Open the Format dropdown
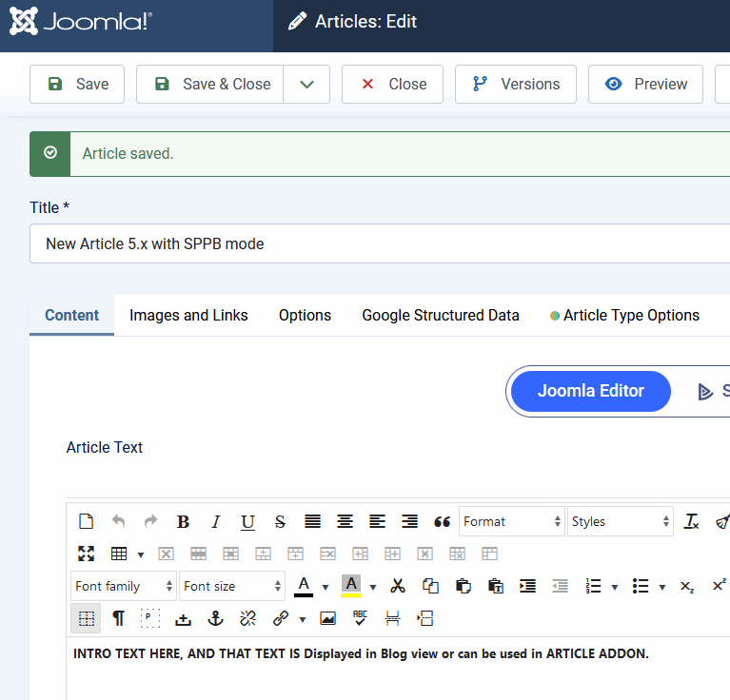The image size is (730, 700). 512,521
